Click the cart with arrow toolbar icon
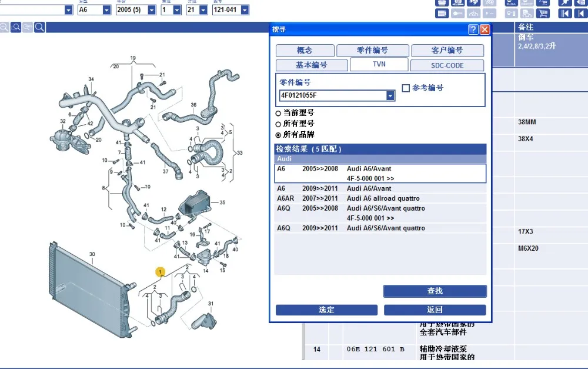The height and width of the screenshot is (369, 588). [x=543, y=2]
